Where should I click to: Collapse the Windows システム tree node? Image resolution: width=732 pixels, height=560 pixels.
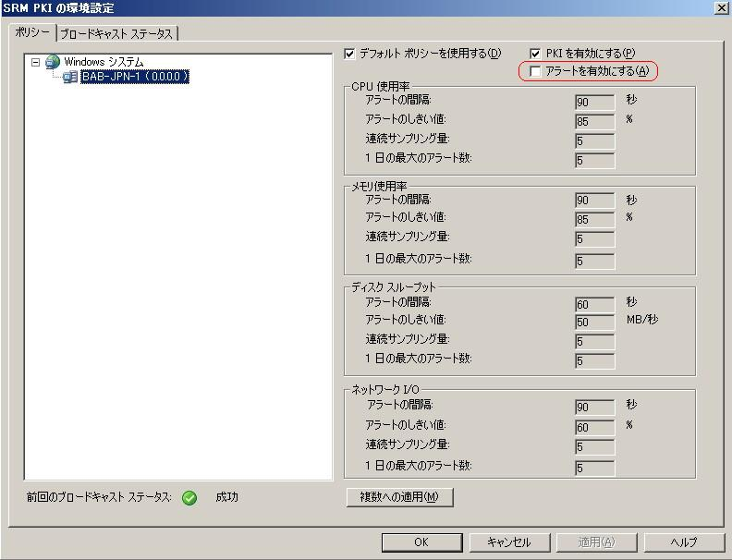(x=35, y=62)
